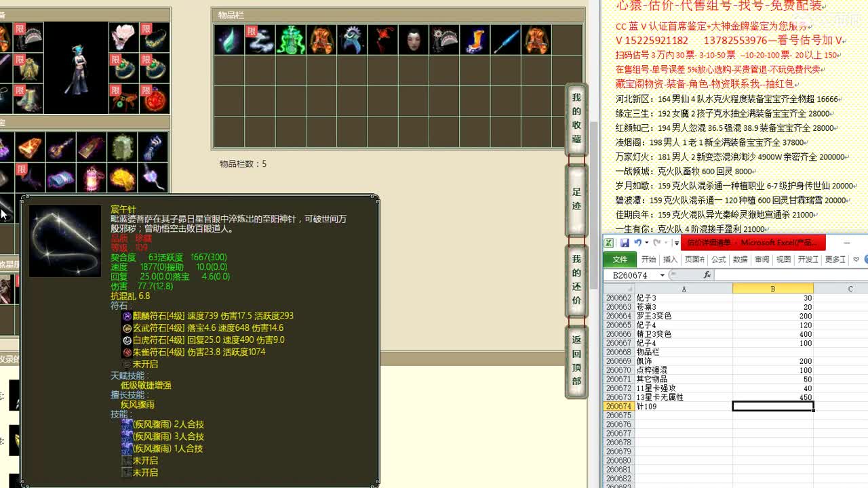Select the green stone tablet treasure
The height and width of the screenshot is (488, 868).
(123, 147)
